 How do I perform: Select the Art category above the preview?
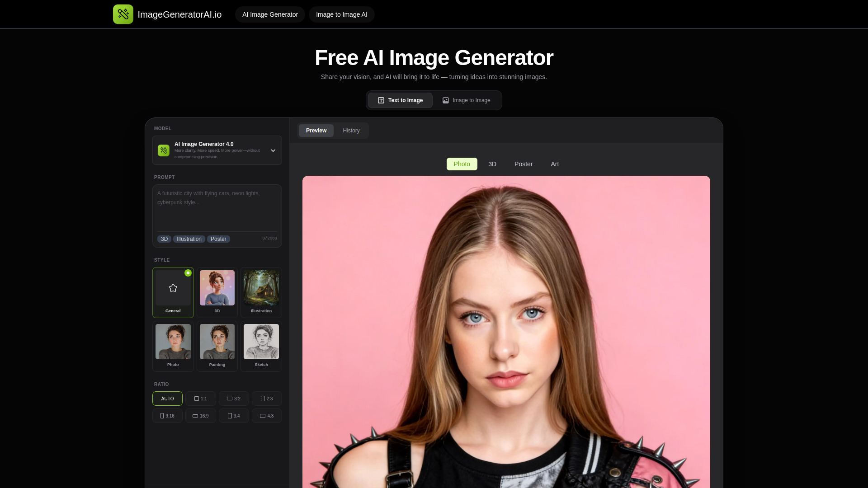555,164
